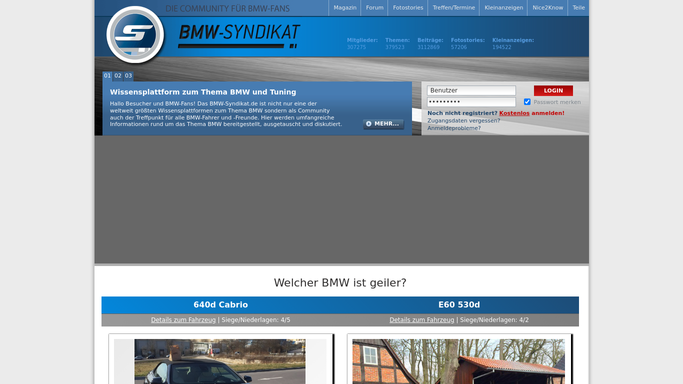The image size is (683, 384).
Task: Click the Welcher BMW ist geiler? title
Action: [340, 283]
